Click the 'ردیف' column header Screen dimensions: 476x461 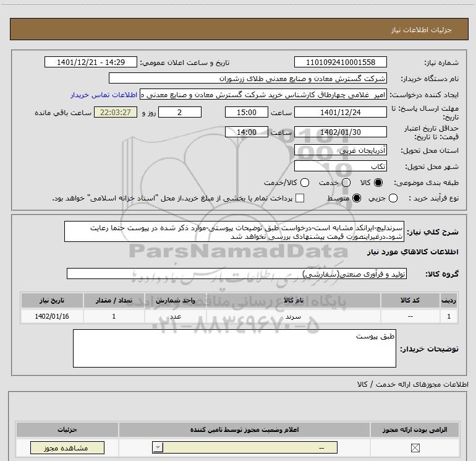point(449,300)
